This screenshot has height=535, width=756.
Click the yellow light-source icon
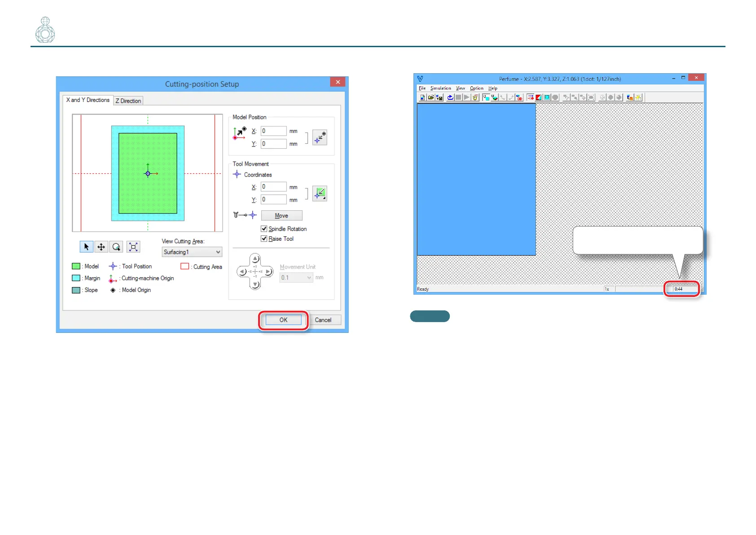click(638, 97)
